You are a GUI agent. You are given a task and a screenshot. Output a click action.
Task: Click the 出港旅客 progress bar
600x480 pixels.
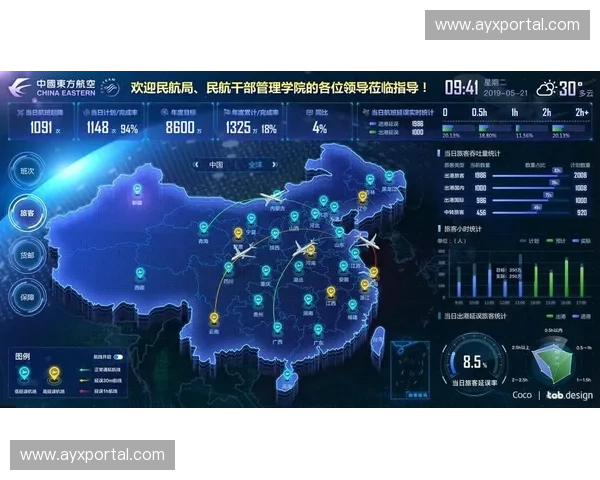pos(530,176)
